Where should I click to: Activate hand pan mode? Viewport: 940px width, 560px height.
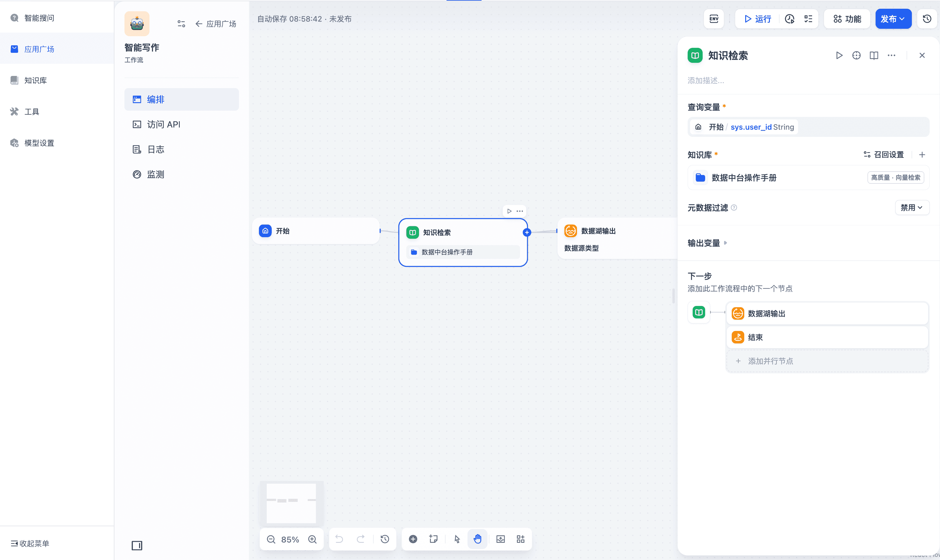tap(478, 539)
